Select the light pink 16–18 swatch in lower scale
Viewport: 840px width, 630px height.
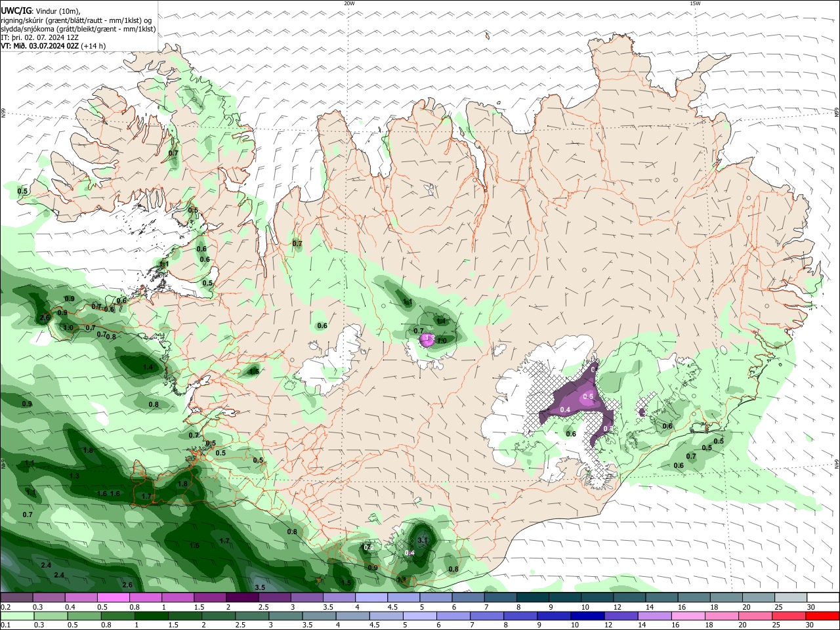689,616
